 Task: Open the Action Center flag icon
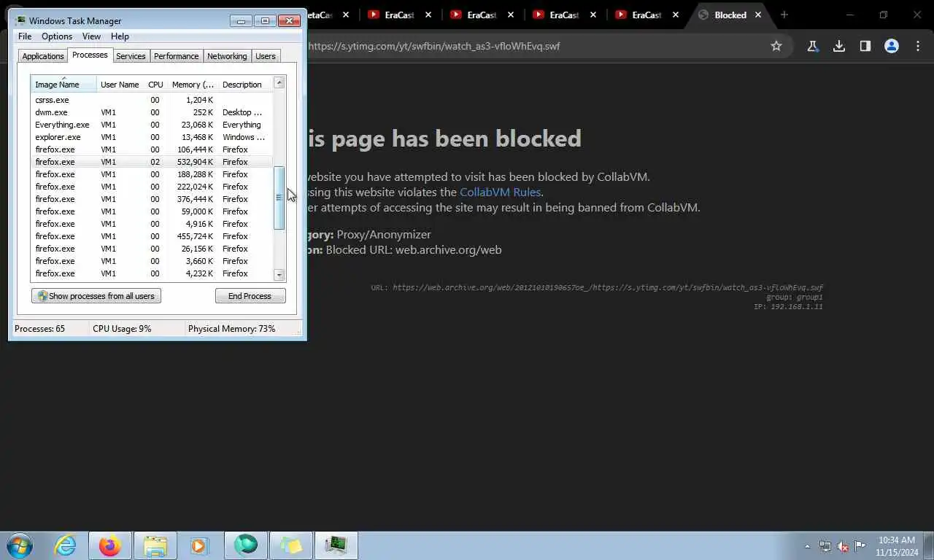[x=860, y=546]
